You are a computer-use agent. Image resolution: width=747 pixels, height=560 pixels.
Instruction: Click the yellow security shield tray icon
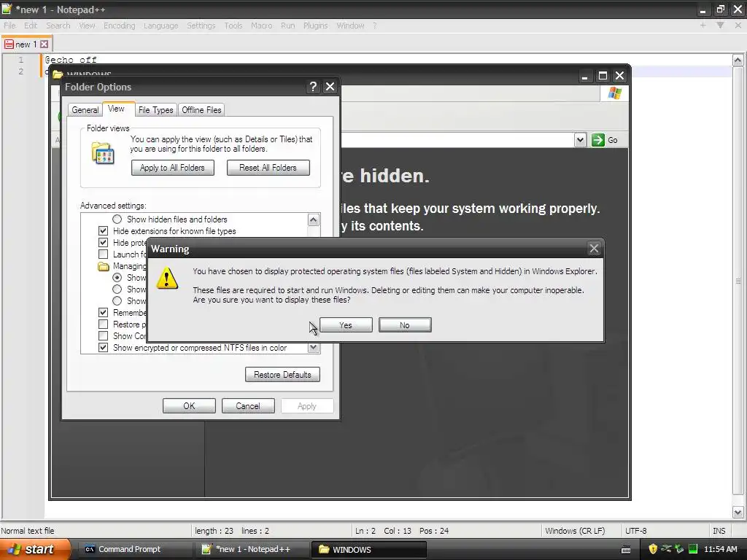tap(653, 549)
